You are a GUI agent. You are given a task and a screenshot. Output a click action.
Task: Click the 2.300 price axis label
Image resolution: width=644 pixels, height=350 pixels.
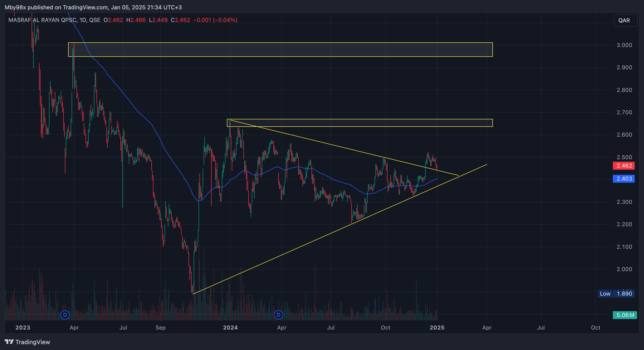tap(624, 202)
